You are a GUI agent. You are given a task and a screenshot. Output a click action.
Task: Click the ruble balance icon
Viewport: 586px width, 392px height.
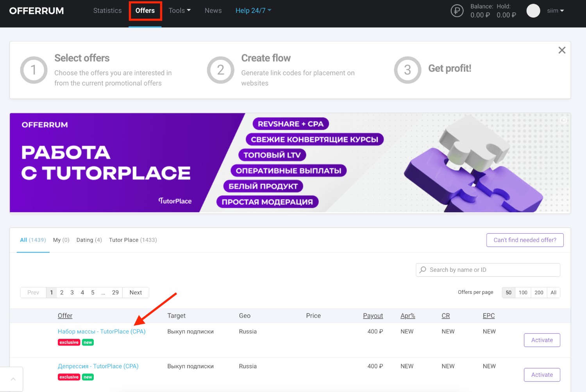pos(457,11)
